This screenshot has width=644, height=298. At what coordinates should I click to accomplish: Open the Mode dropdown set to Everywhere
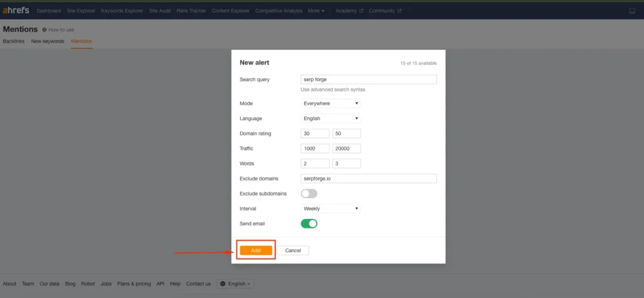(331, 104)
